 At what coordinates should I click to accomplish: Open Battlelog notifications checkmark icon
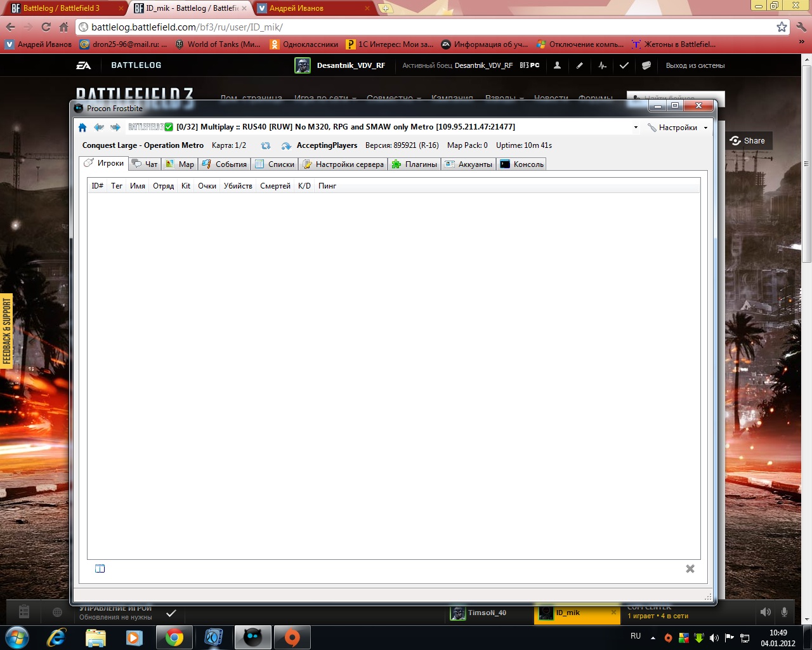click(x=624, y=65)
